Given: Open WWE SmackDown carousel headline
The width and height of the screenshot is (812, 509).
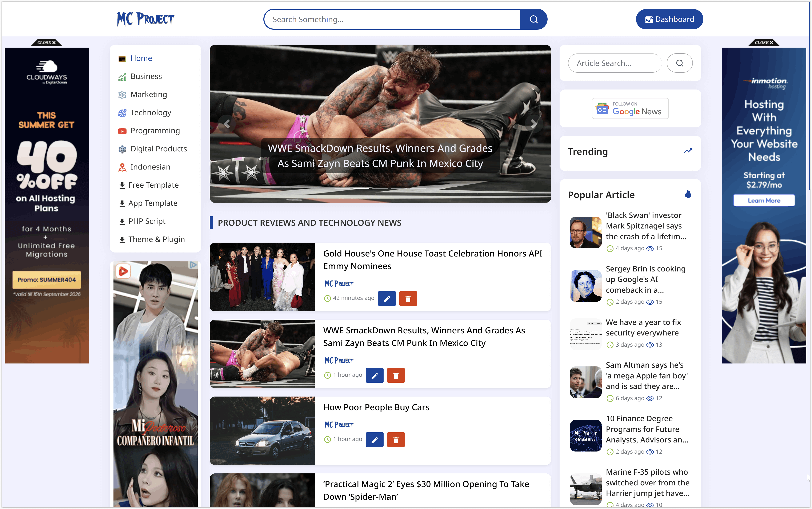Looking at the screenshot, I should coord(380,156).
